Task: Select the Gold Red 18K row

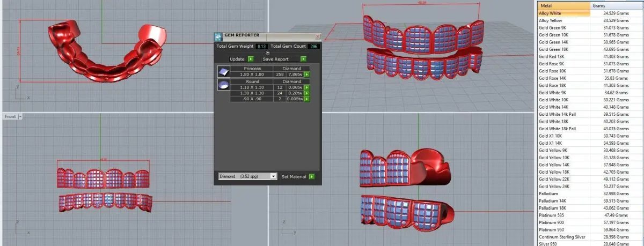Action: click(x=590, y=56)
